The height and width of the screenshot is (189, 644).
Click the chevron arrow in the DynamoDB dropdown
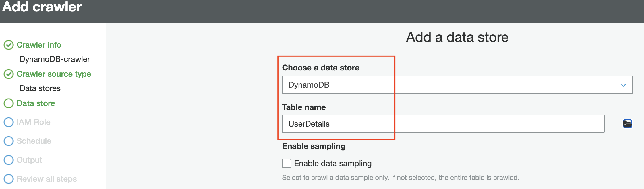[x=623, y=85]
